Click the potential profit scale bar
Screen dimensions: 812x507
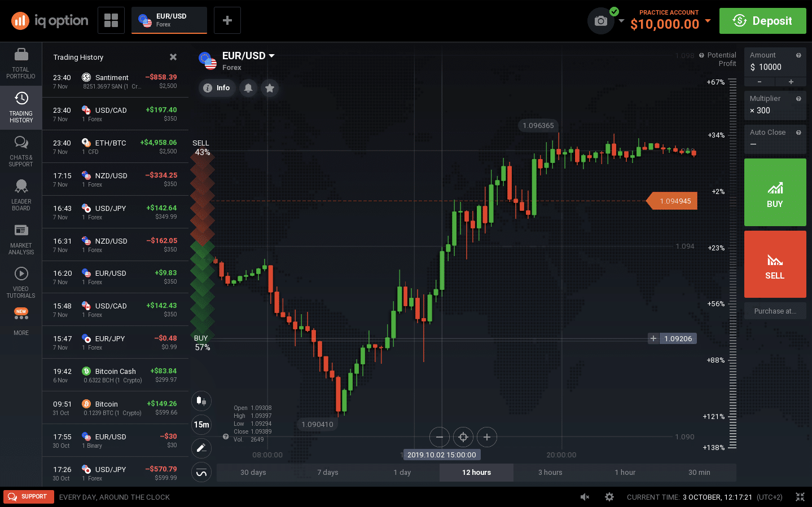pos(732,264)
